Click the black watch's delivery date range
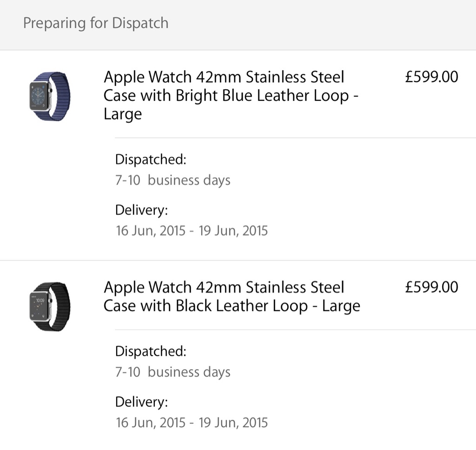The image size is (476, 450). [192, 422]
